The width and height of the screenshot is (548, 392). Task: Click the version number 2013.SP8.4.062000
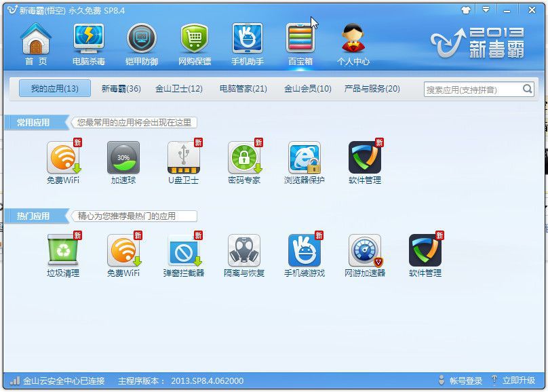[208, 381]
